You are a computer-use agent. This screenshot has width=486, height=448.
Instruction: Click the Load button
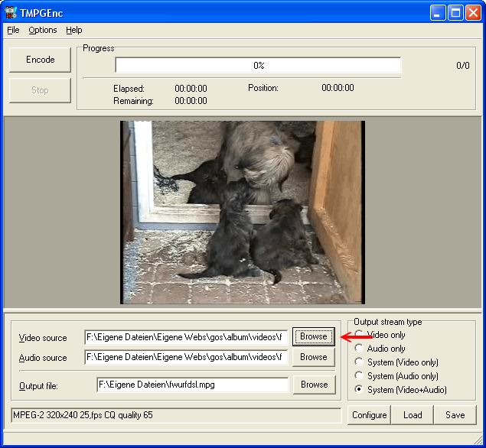(413, 415)
